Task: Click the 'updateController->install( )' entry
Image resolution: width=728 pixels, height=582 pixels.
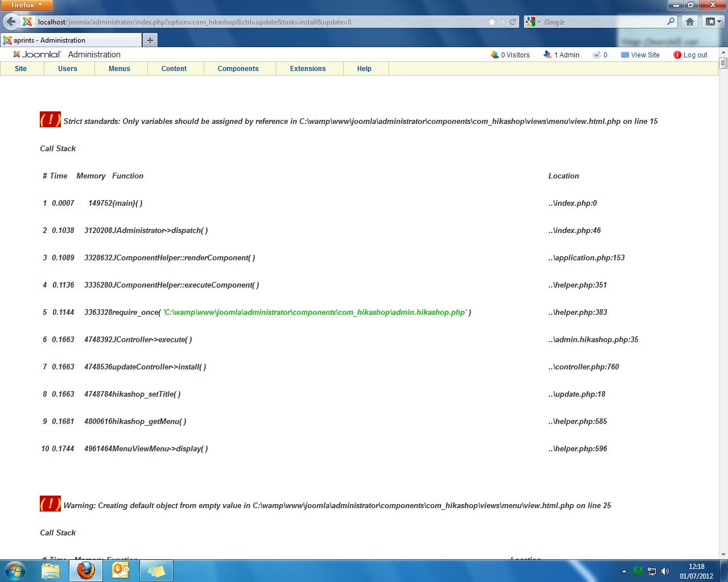Action: (159, 367)
